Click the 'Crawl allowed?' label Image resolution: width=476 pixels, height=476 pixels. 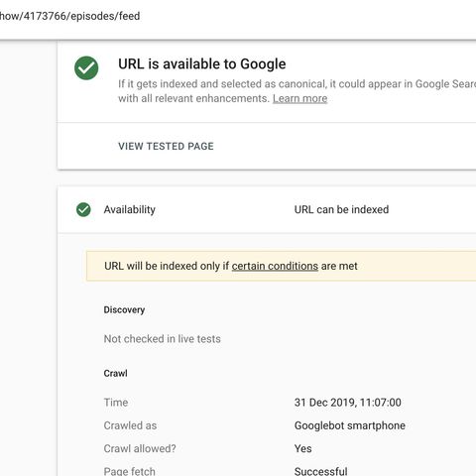tap(140, 448)
